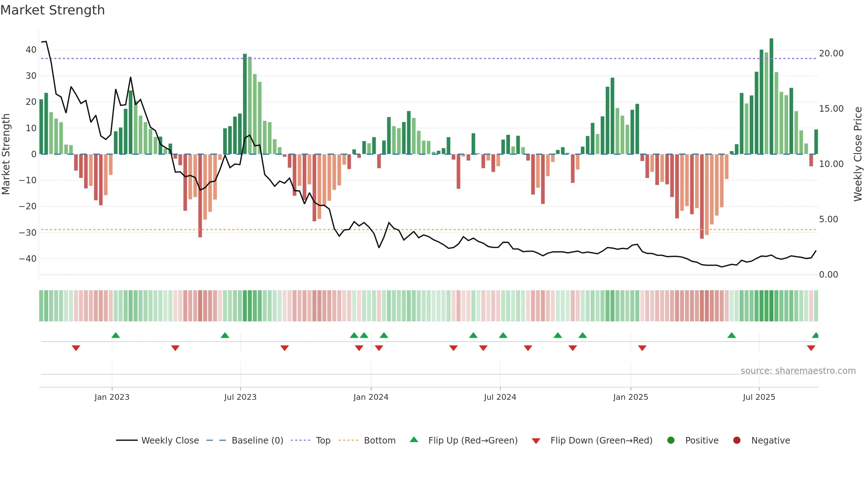
Task: Click the −30 strength axis value
Action: pos(28,233)
